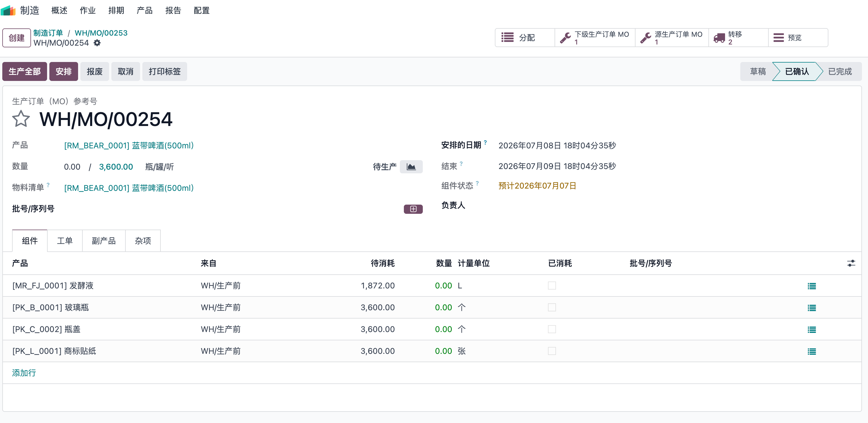Click the help mark beside 组件状态
Viewport: 868px width, 423px height.
coord(477,183)
